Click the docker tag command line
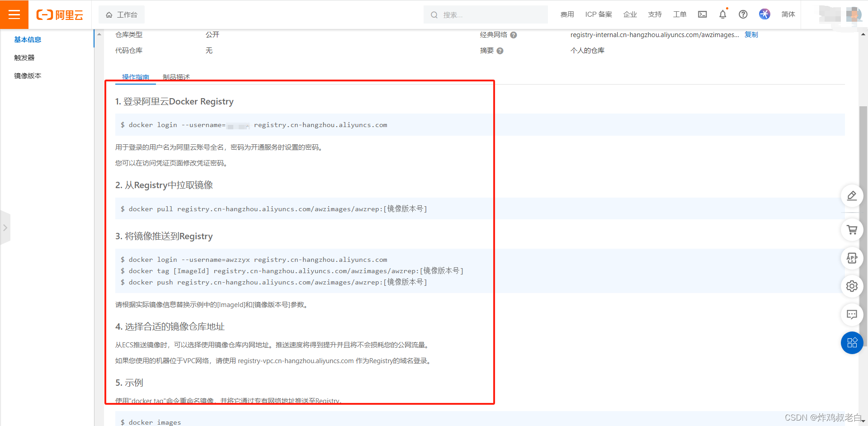The width and height of the screenshot is (868, 426). click(292, 271)
